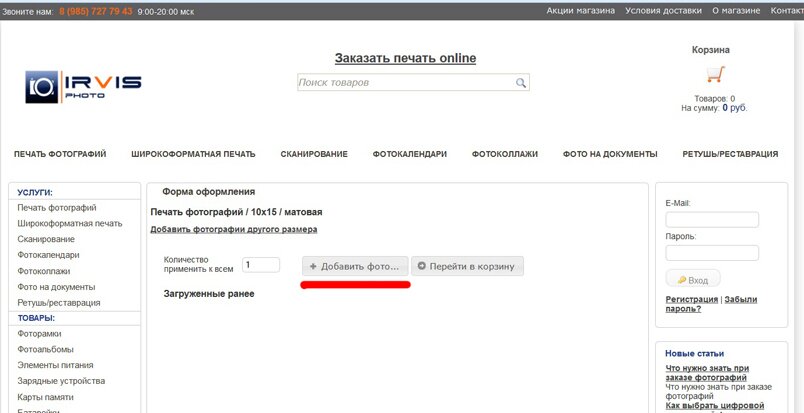The width and height of the screenshot is (804, 413).
Task: Open СКАНИРОВАНИЕ main menu item
Action: point(314,154)
